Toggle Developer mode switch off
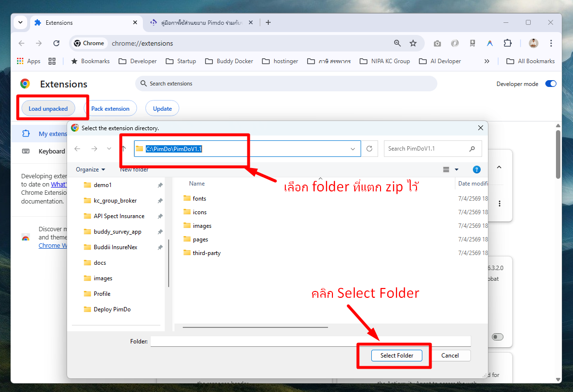Image resolution: width=573 pixels, height=392 pixels. (x=550, y=84)
